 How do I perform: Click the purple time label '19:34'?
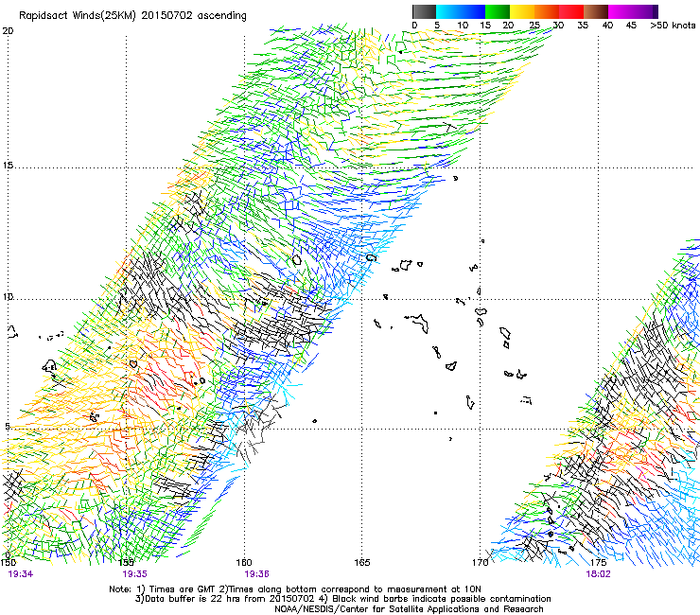(21, 574)
